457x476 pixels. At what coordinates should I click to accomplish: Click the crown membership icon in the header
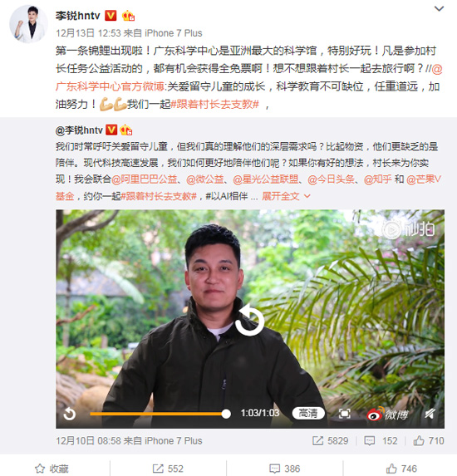point(128,15)
